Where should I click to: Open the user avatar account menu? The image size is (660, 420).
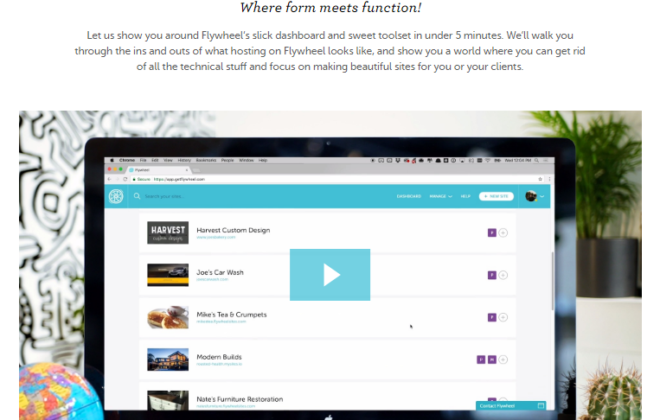(x=534, y=196)
